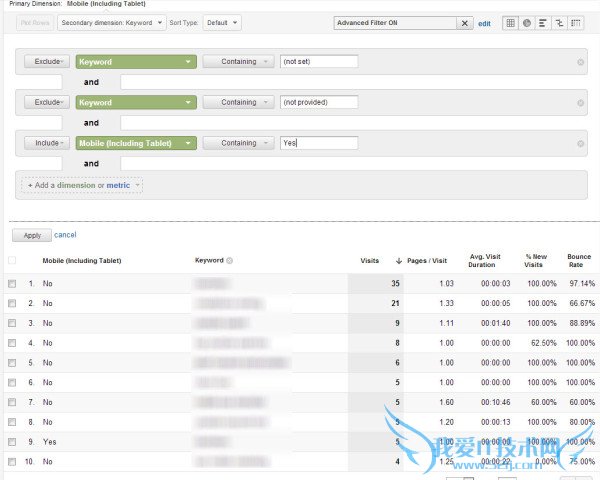Focus the (not provided) filter text field

click(319, 102)
